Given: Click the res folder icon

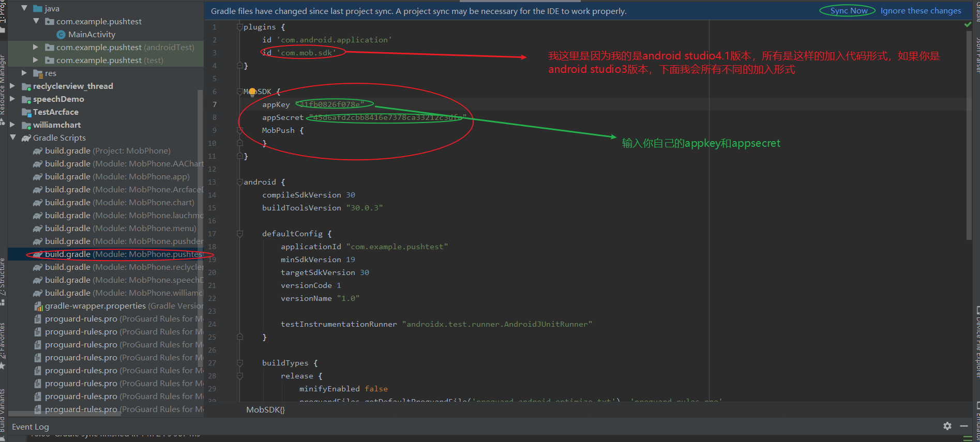Looking at the screenshot, I should click(38, 73).
